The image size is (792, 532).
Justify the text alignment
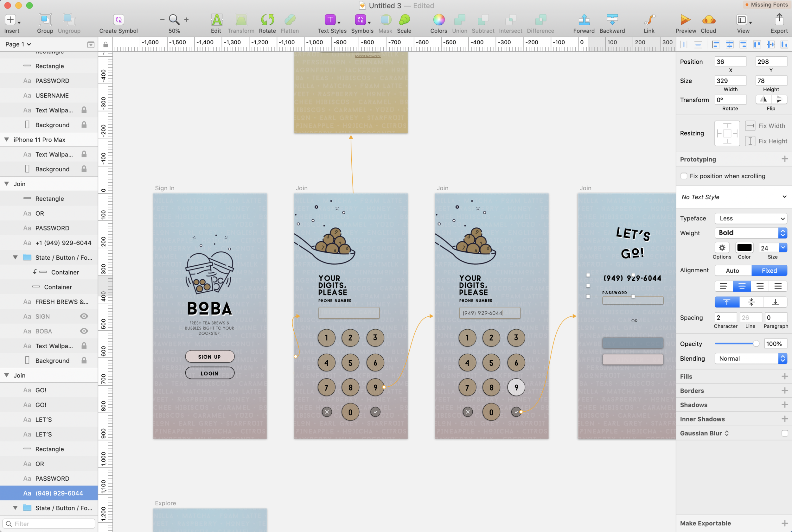click(x=778, y=286)
